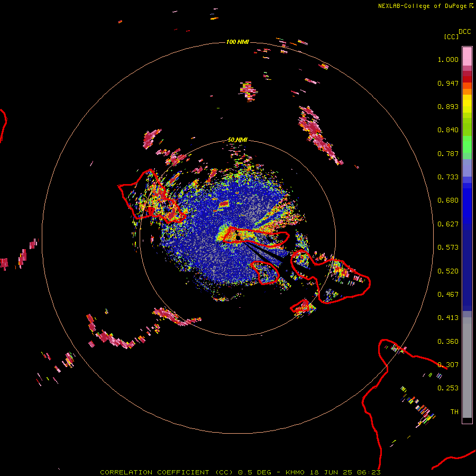Click the 0.520 scale value

coord(448,271)
